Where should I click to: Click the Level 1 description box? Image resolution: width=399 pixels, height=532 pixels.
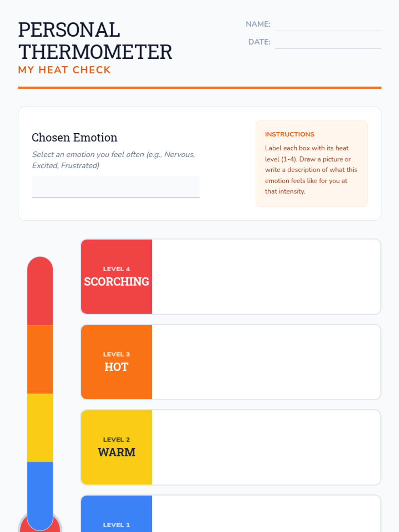pyautogui.click(x=266, y=515)
